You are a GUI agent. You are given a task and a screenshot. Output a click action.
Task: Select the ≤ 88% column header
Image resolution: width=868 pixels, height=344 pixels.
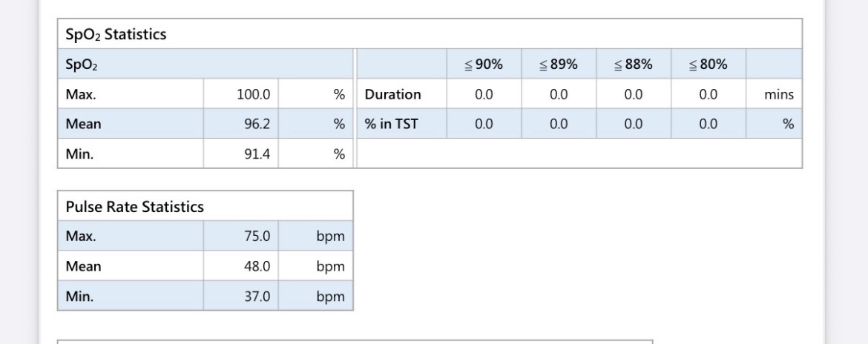[x=634, y=64]
